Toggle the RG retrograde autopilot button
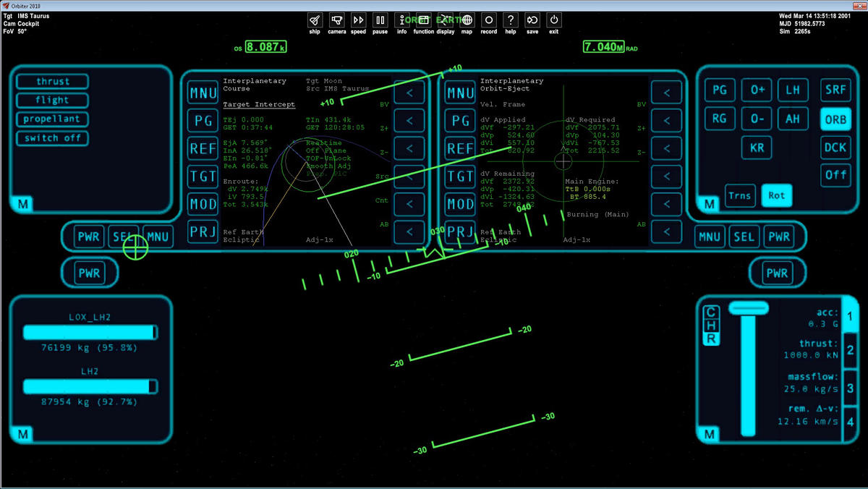The height and width of the screenshot is (489, 868). click(x=720, y=119)
